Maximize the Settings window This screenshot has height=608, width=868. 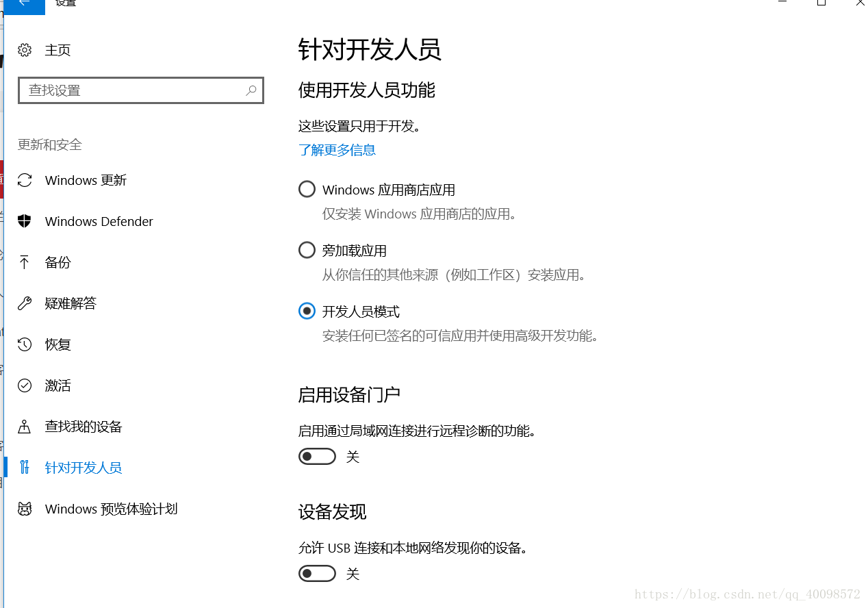[x=821, y=3]
